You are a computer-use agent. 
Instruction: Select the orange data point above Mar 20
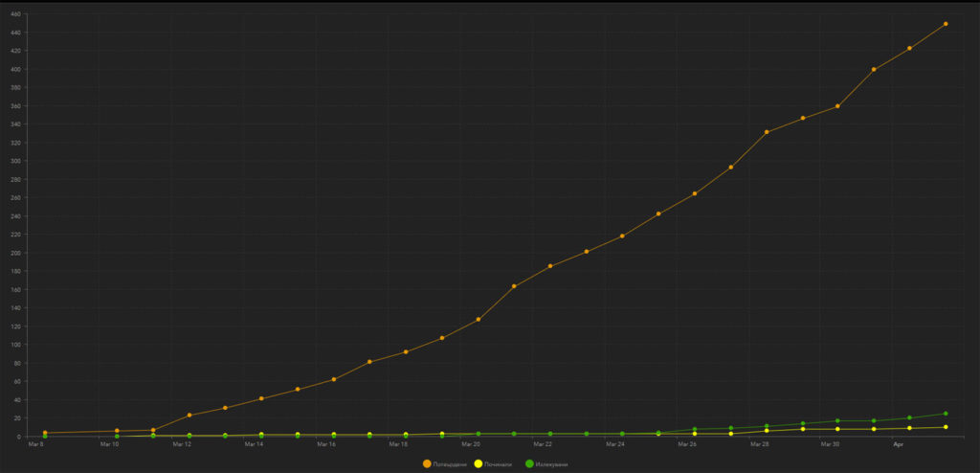click(x=478, y=319)
